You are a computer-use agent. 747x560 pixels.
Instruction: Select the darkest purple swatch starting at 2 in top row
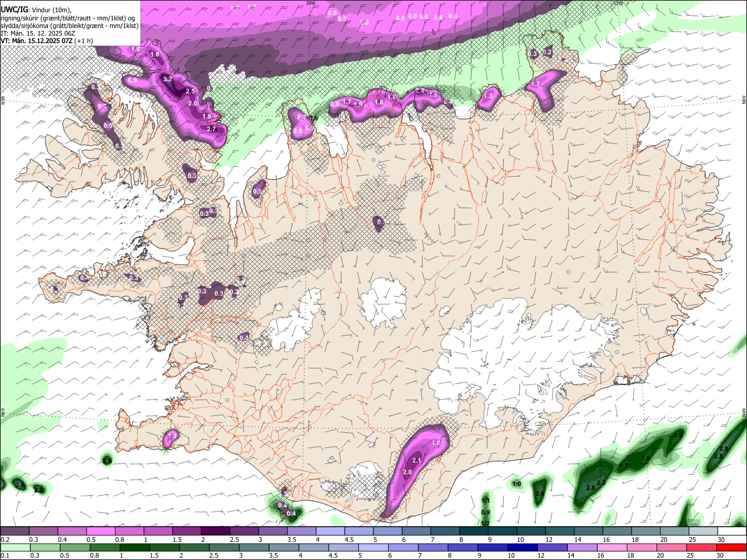tap(215, 531)
